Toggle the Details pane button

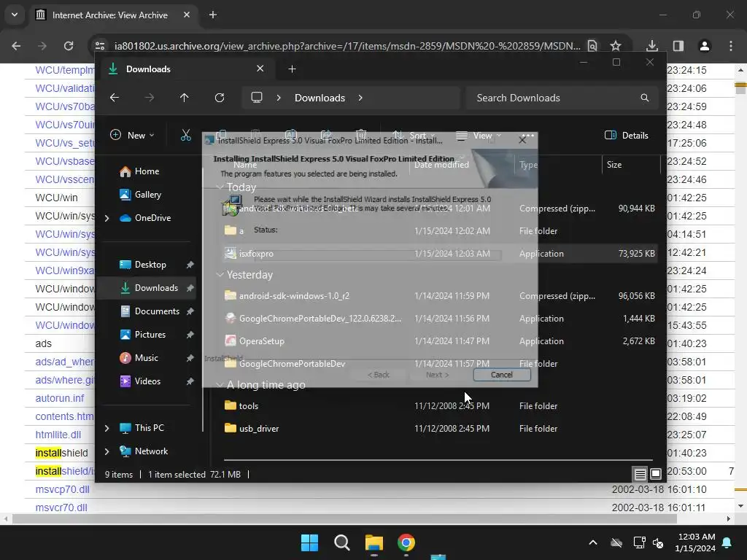tap(627, 135)
